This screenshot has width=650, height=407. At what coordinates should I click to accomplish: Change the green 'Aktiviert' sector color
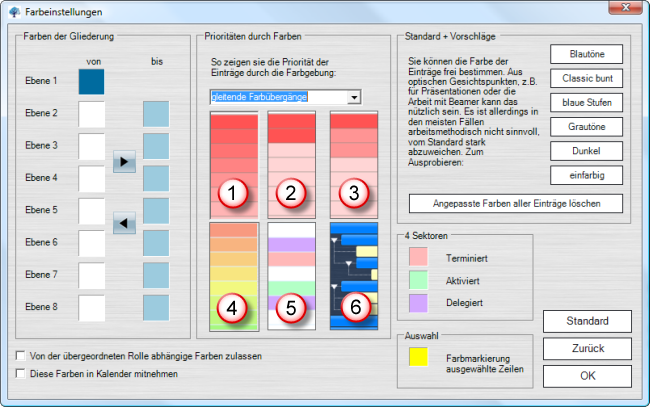pyautogui.click(x=420, y=280)
